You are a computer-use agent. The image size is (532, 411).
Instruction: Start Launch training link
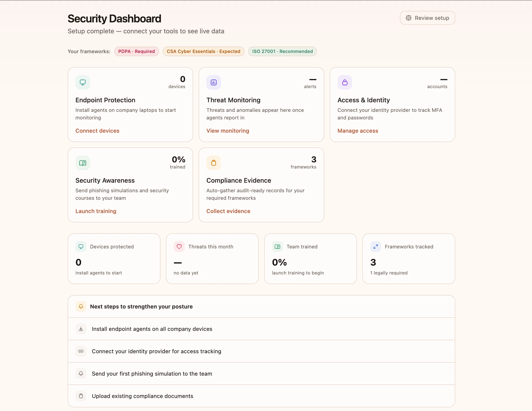click(96, 211)
